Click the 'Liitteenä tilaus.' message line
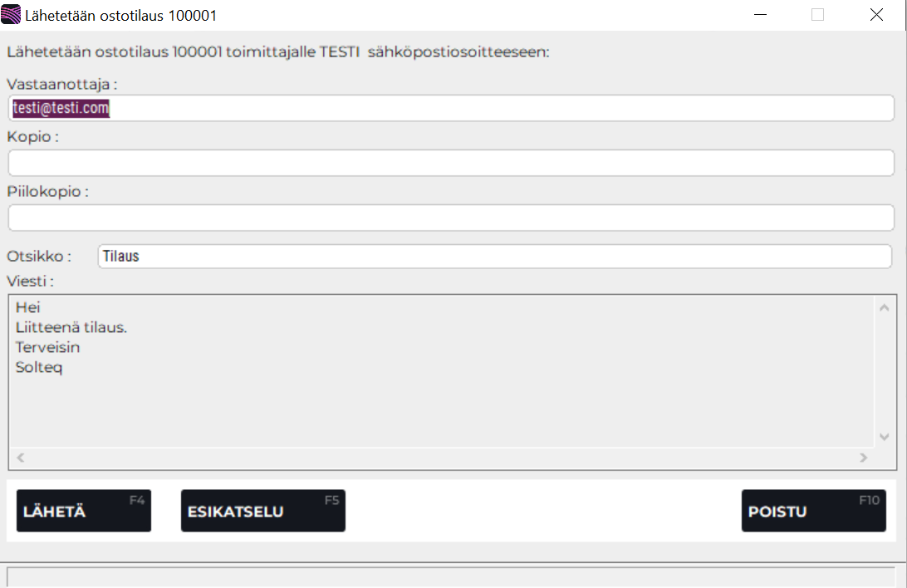Screen dimensions: 907x588 coord(71,327)
